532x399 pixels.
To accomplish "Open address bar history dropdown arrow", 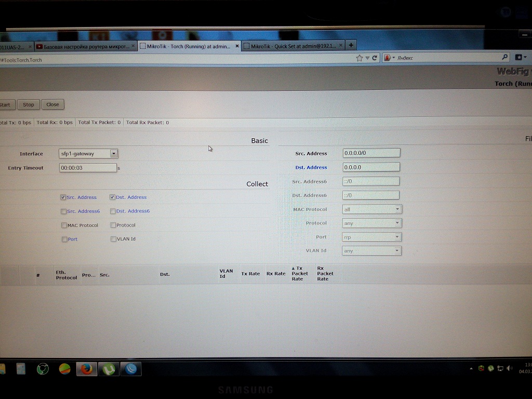I will [x=367, y=58].
